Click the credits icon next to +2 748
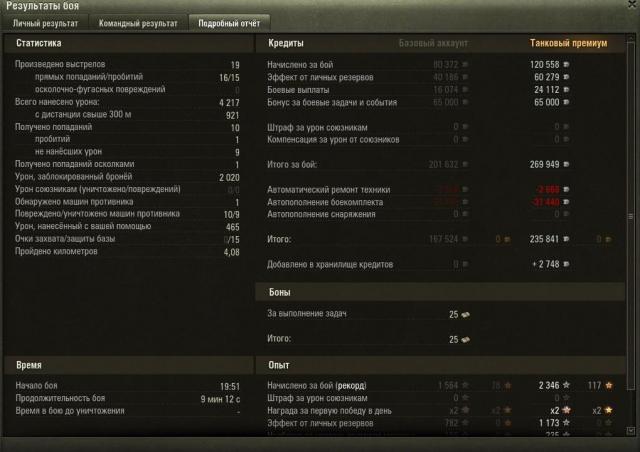Screen dimensions: 640x452 coord(566,264)
